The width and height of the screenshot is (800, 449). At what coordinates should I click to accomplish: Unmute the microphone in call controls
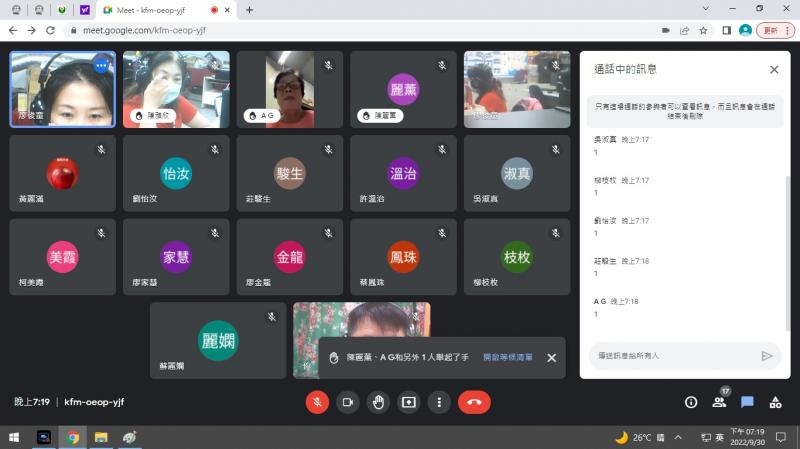pyautogui.click(x=318, y=402)
